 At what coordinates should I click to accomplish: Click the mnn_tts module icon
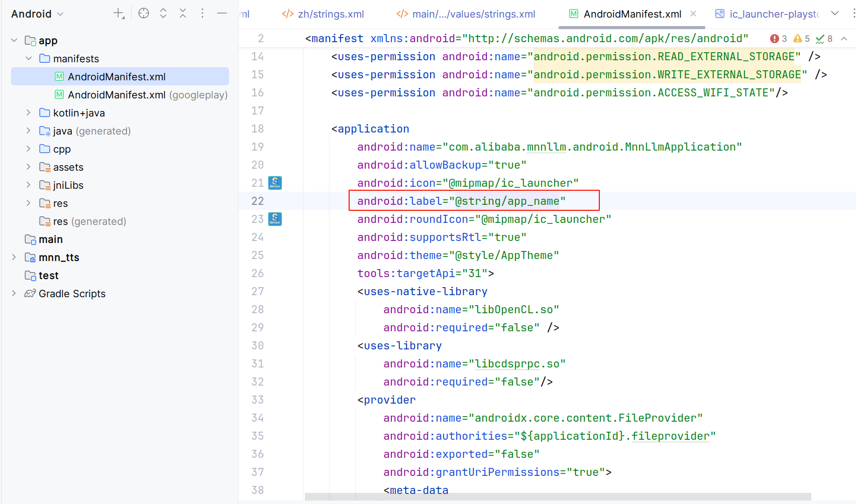30,257
